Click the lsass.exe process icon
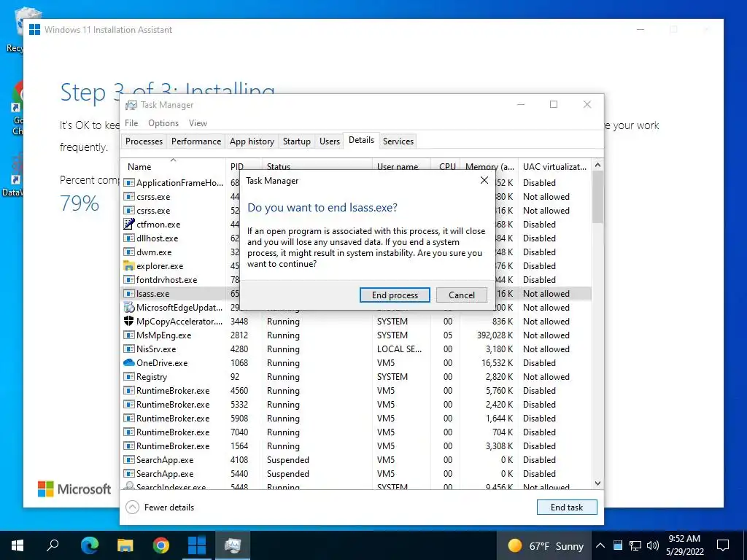 (128, 293)
